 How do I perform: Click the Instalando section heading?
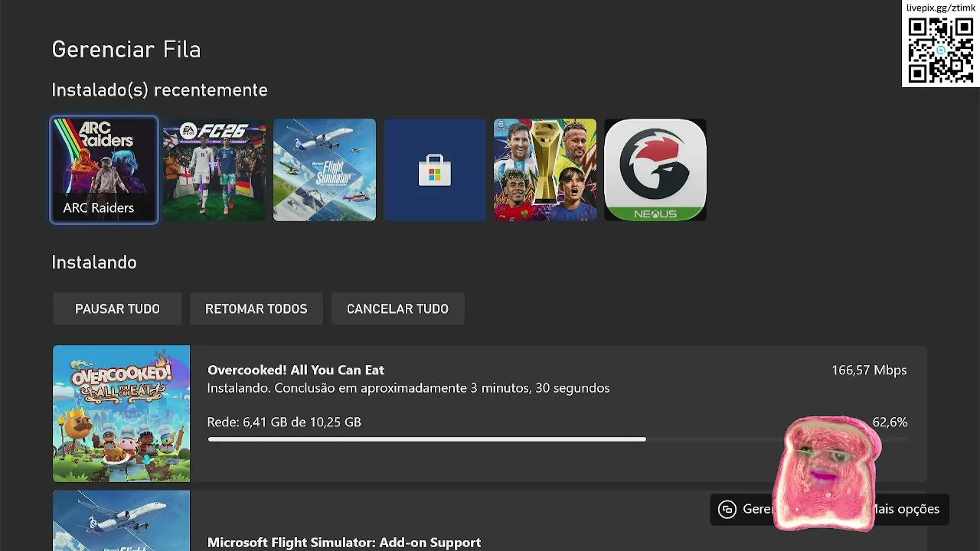pyautogui.click(x=94, y=262)
